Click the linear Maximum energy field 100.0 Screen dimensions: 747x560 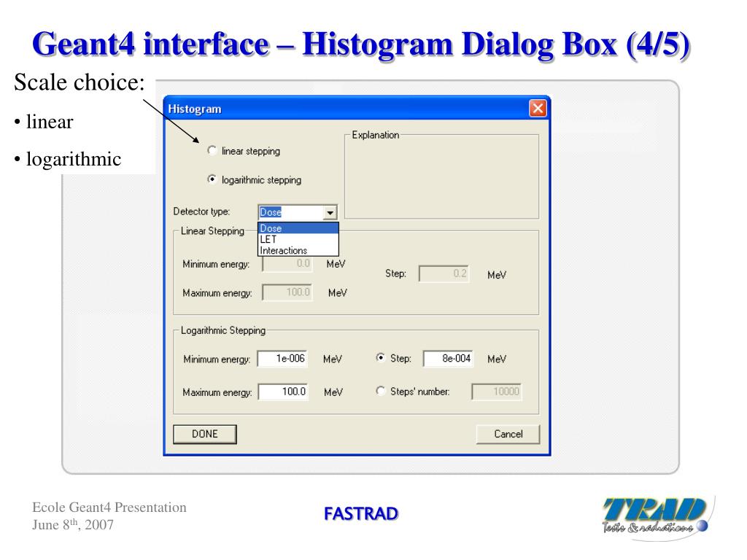287,292
